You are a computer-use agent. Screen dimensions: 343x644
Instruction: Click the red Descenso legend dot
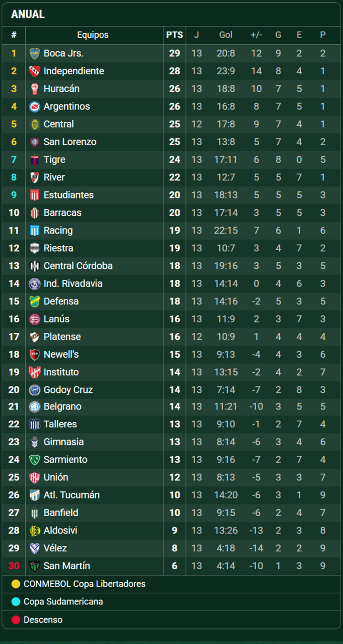pyautogui.click(x=16, y=620)
